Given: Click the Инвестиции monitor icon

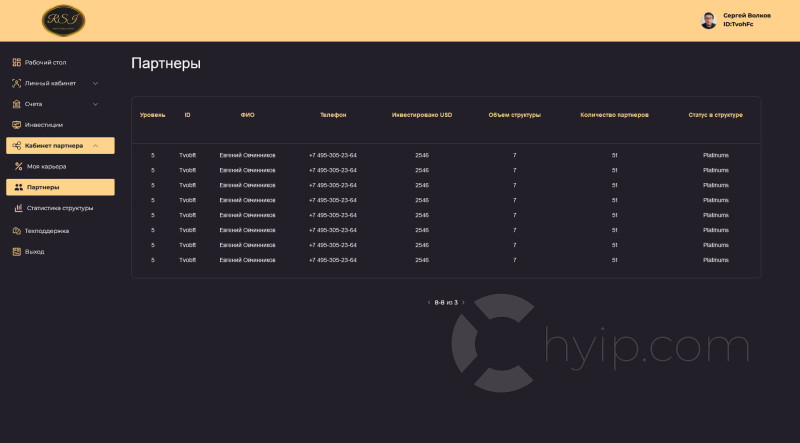Looking at the screenshot, I should pyautogui.click(x=17, y=125).
